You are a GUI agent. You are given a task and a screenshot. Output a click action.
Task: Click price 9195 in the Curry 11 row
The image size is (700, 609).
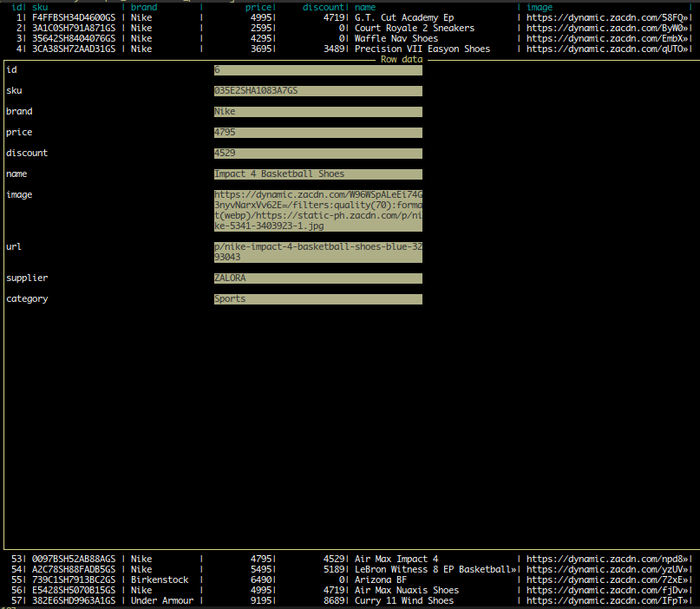coord(261,600)
